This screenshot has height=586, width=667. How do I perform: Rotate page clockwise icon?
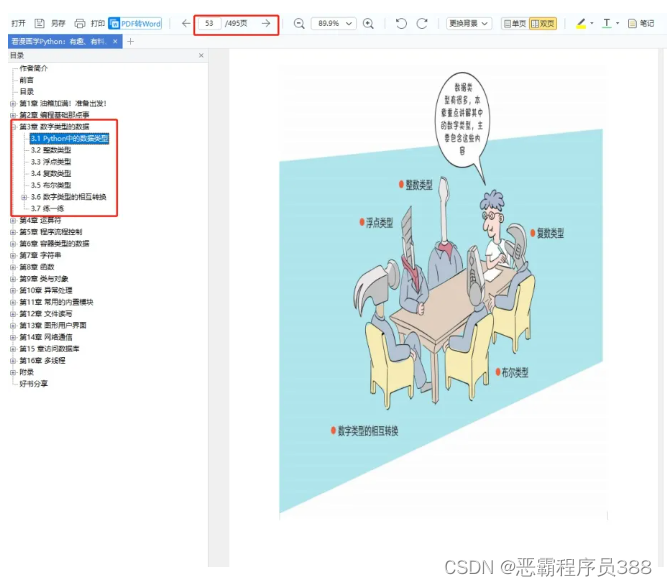click(x=422, y=23)
